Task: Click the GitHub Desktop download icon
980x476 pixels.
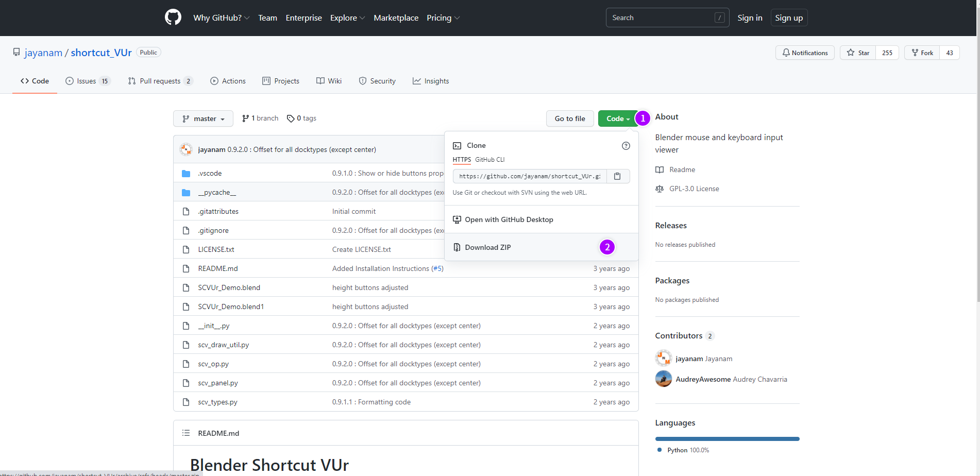Action: (x=457, y=219)
